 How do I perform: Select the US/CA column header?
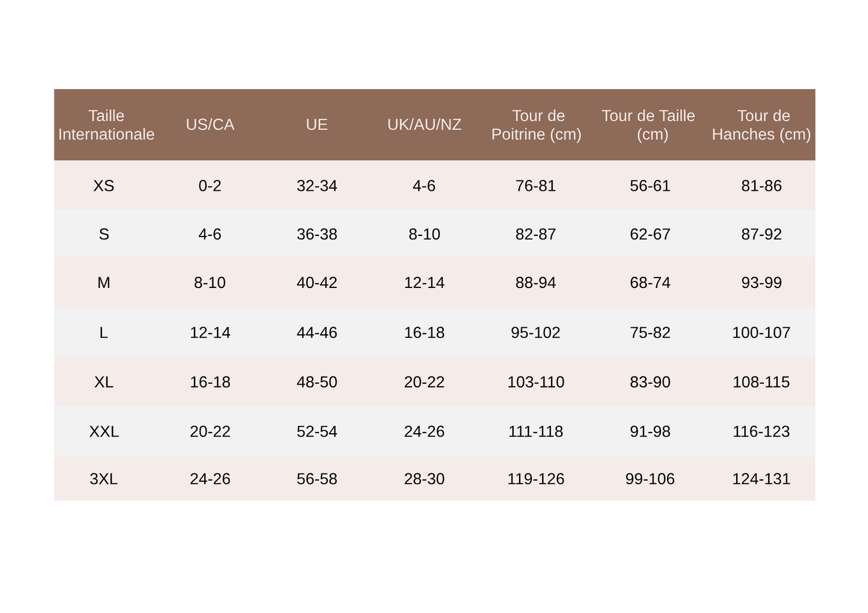point(210,125)
